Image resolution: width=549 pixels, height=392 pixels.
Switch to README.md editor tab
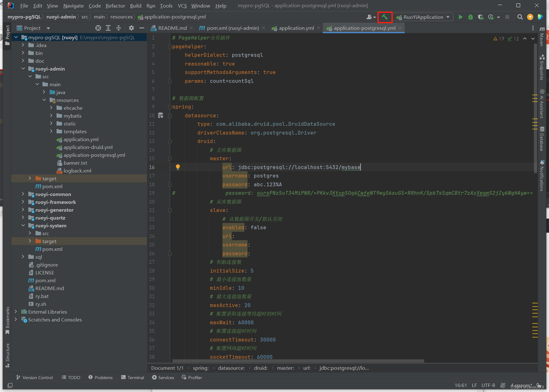pos(172,28)
